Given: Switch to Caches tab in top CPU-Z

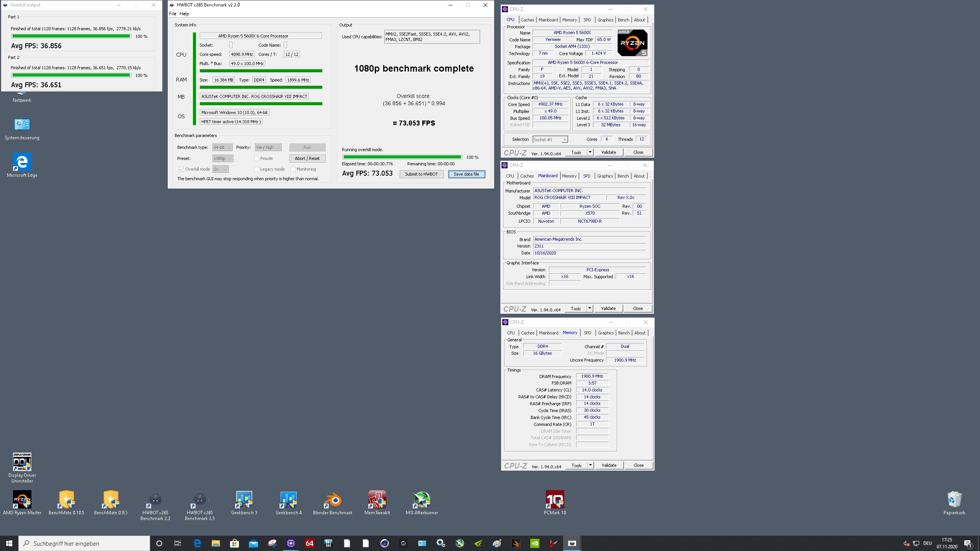Looking at the screenshot, I should (527, 20).
